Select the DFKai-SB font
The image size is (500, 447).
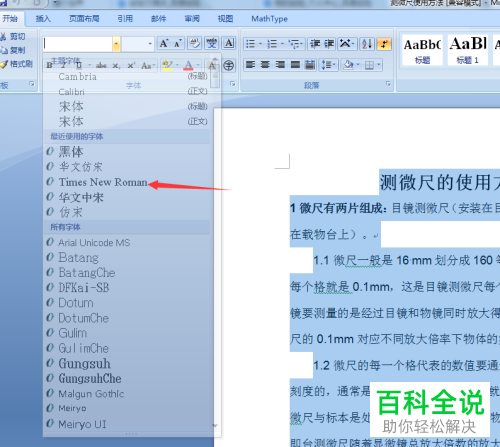127,288
